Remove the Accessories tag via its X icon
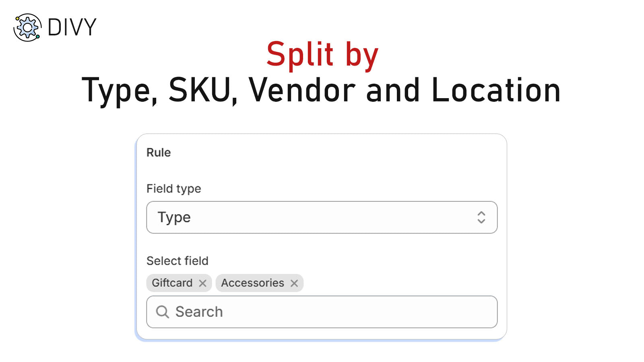 [294, 283]
